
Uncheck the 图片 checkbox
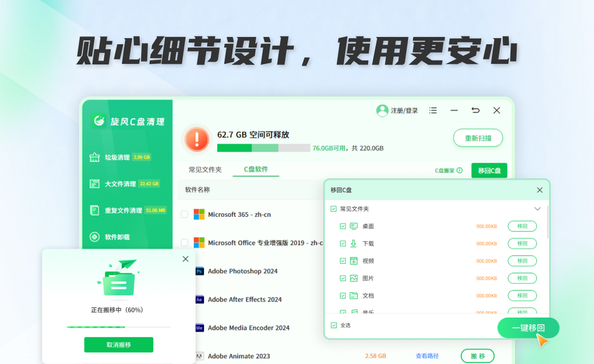coord(343,278)
